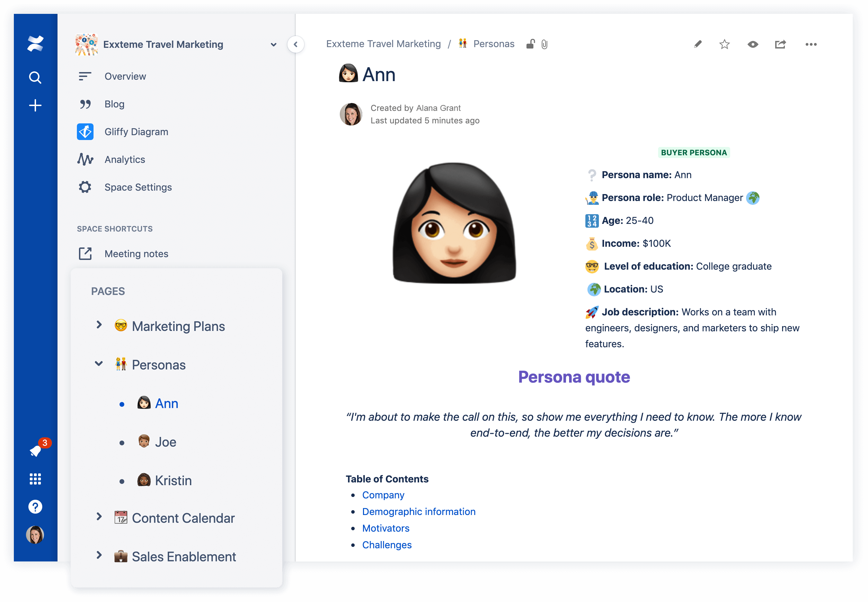Expand the Marketing Plans tree item
The width and height of the screenshot is (868, 602).
tap(99, 325)
